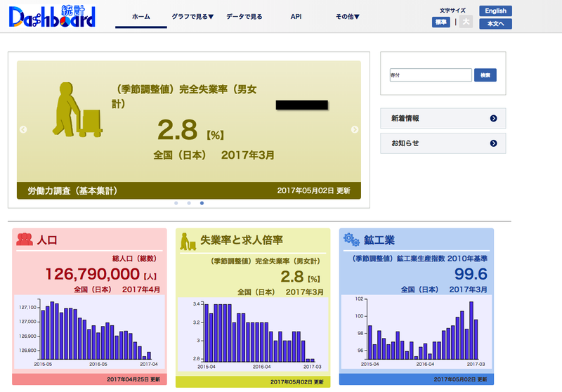
Task: Expand the 新着情報 panel
Action: (443, 118)
